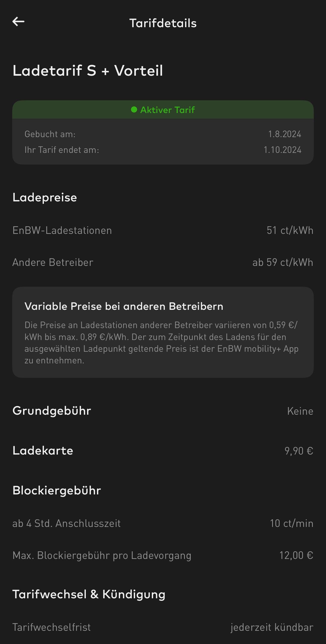326x644 pixels.
Task: Tap the Tarifwechsel & Kündigung heading
Action: coord(89,594)
